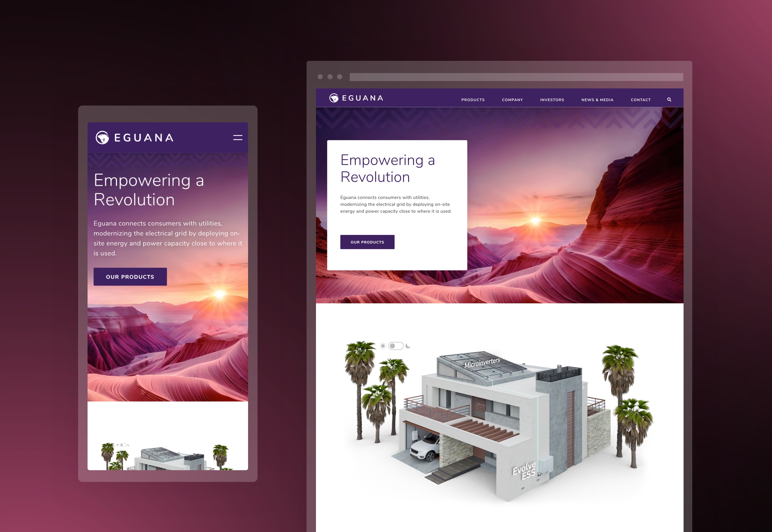Click the search icon in the navbar
This screenshot has height=532, width=772.
pyautogui.click(x=669, y=99)
